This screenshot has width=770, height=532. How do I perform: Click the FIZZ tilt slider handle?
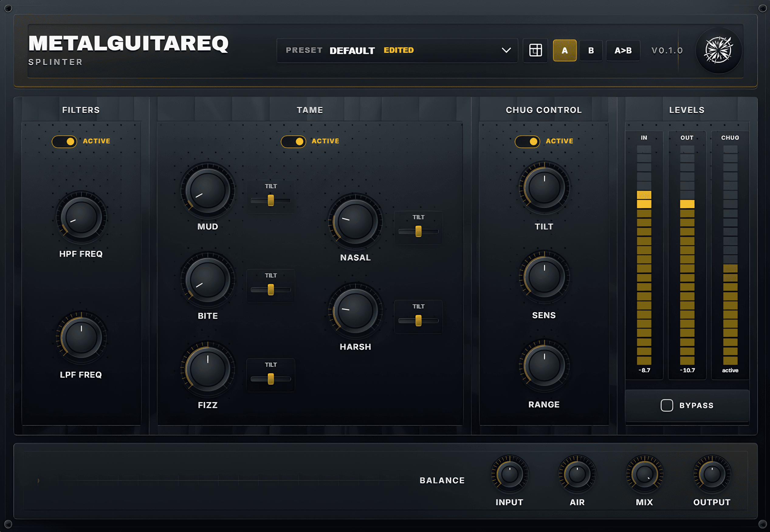coord(271,379)
